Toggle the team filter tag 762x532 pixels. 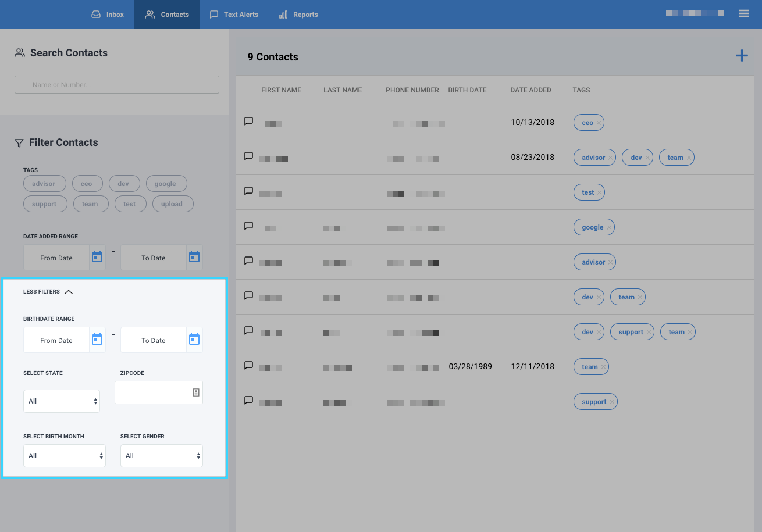[x=90, y=204]
